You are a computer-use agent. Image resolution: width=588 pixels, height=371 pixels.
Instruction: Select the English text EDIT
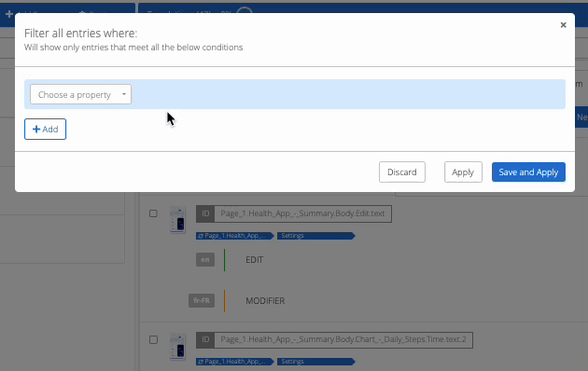(254, 260)
